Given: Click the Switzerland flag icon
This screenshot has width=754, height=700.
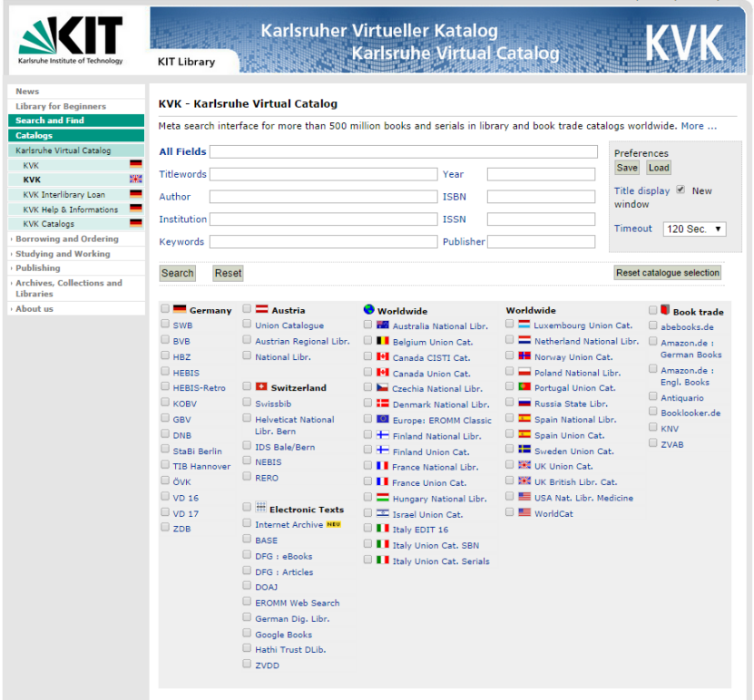Looking at the screenshot, I should pos(259,387).
